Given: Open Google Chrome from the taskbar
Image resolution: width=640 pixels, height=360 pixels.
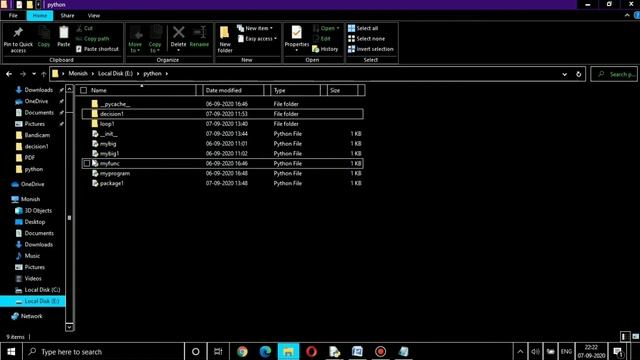Looking at the screenshot, I should pyautogui.click(x=242, y=351).
